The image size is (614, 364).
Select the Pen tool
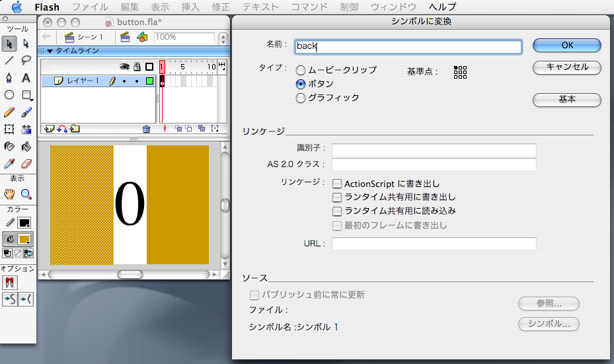click(x=9, y=78)
